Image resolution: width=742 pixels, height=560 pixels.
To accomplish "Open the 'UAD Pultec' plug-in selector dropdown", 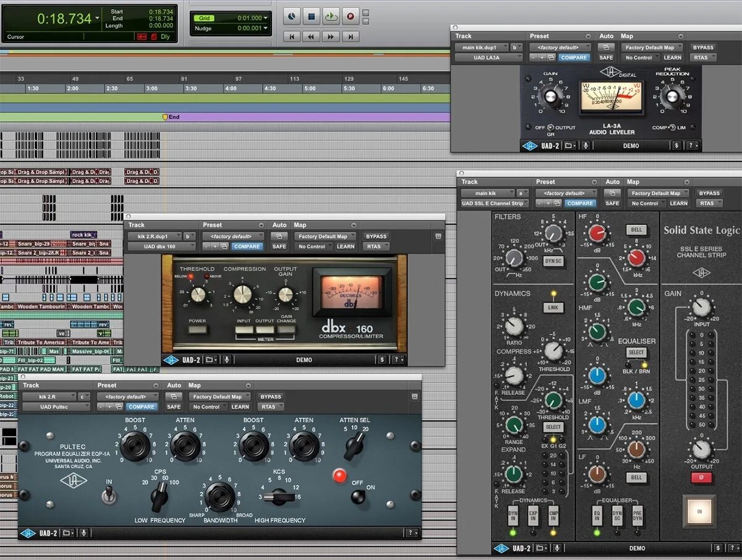I will 56,407.
